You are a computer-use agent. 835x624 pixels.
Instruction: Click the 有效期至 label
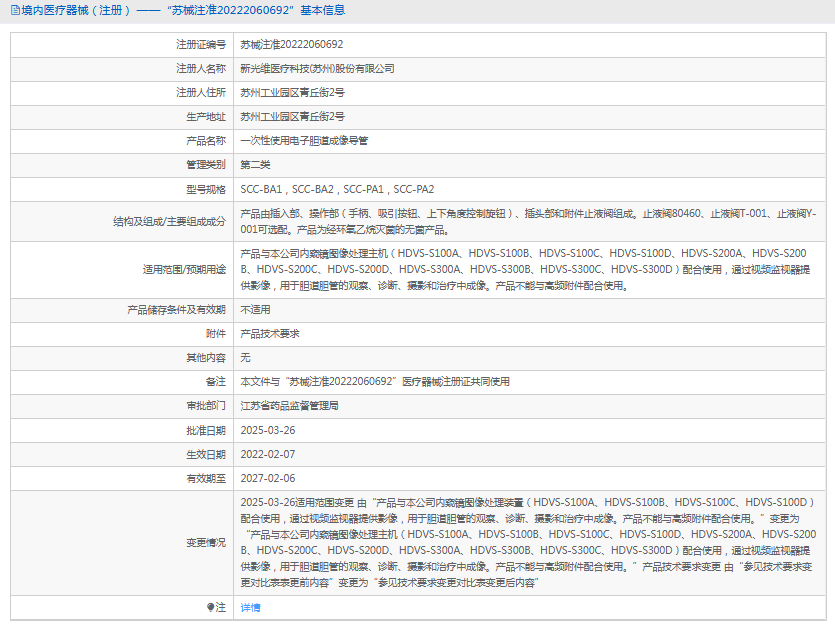point(206,478)
